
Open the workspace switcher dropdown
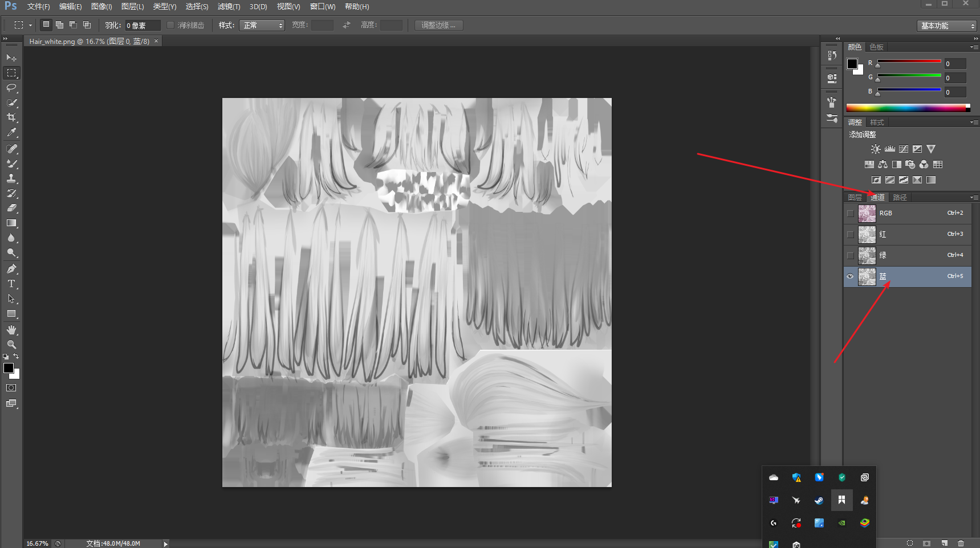coord(946,26)
